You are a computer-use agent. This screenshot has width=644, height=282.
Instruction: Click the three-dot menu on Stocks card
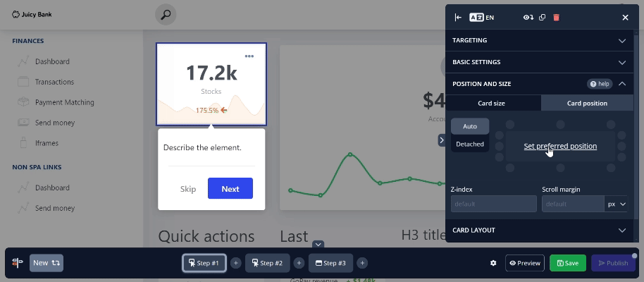(249, 56)
